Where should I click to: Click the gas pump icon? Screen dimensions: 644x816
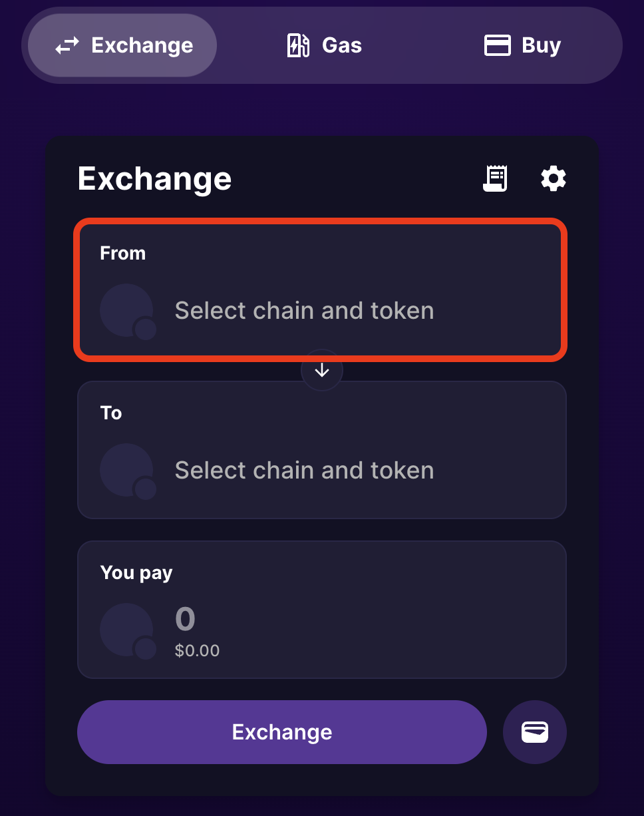tap(297, 45)
